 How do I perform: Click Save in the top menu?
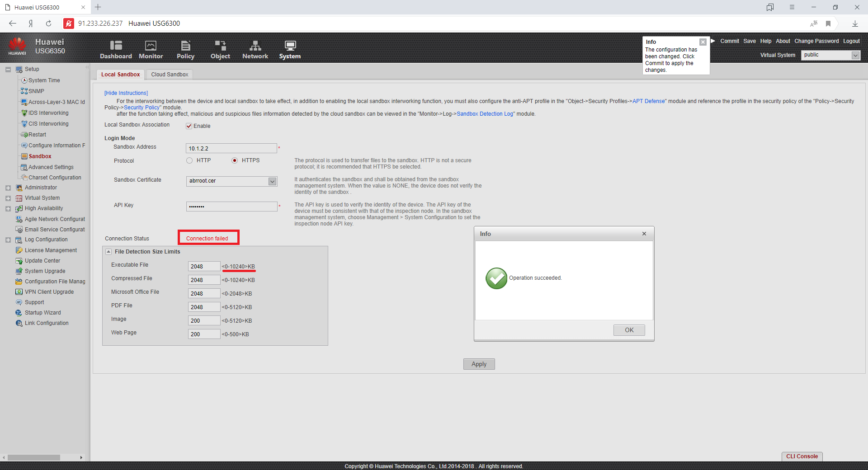[750, 41]
